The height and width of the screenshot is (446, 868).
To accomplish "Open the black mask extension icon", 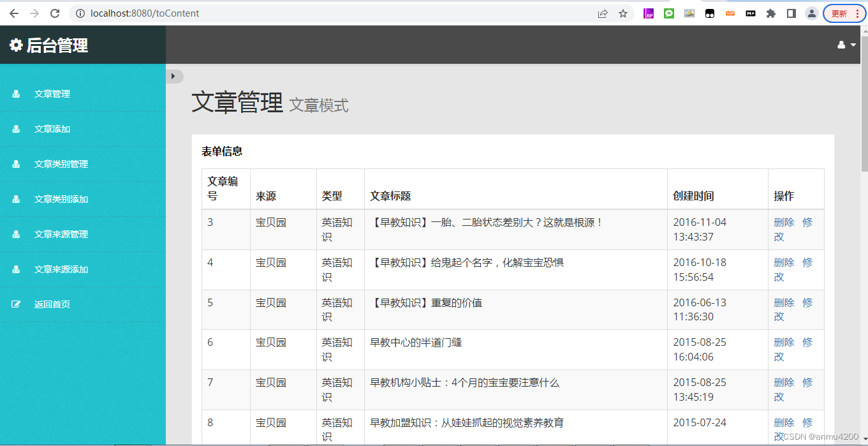I will pos(710,13).
